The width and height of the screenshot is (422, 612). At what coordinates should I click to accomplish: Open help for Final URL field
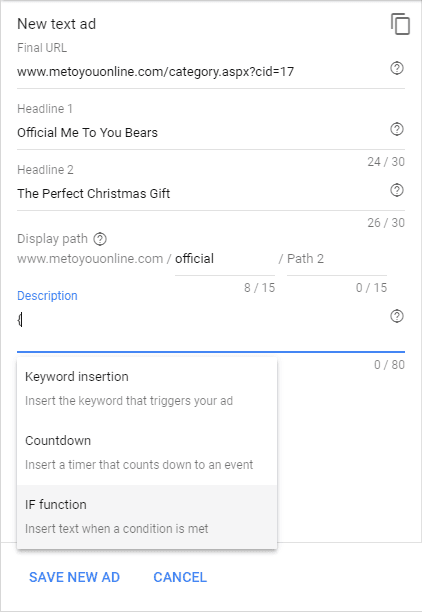[x=397, y=68]
